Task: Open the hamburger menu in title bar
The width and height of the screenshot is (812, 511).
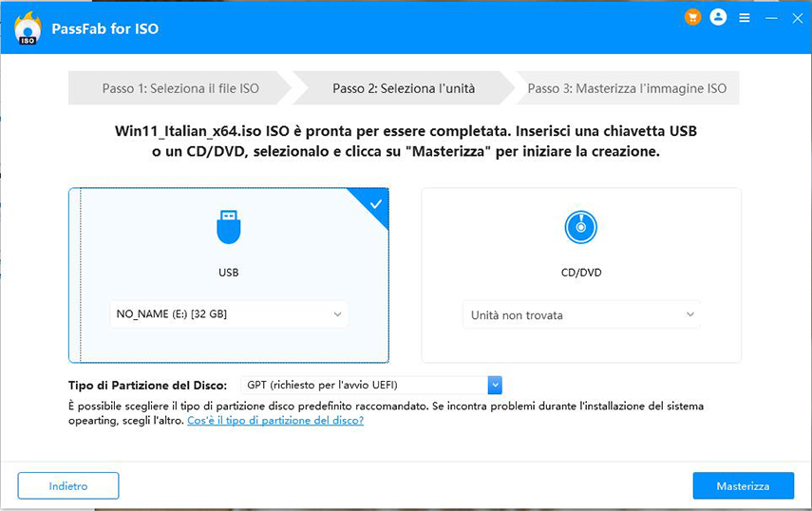Action: pos(745,18)
